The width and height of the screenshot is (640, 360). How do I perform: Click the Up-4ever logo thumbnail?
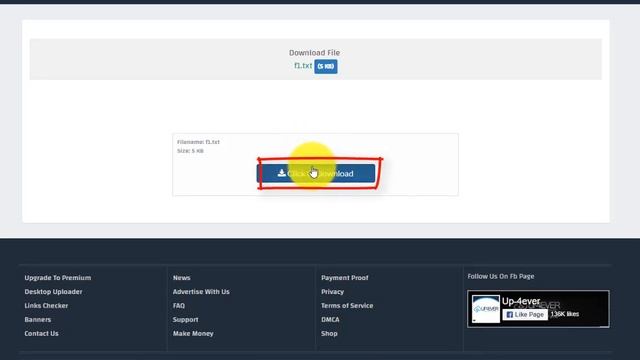(486, 309)
